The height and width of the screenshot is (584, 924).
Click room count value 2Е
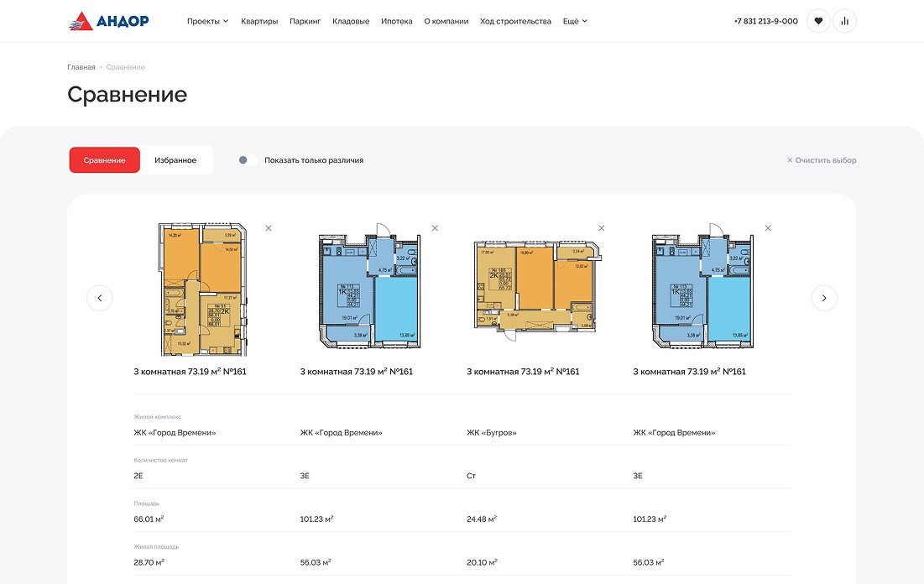click(138, 476)
